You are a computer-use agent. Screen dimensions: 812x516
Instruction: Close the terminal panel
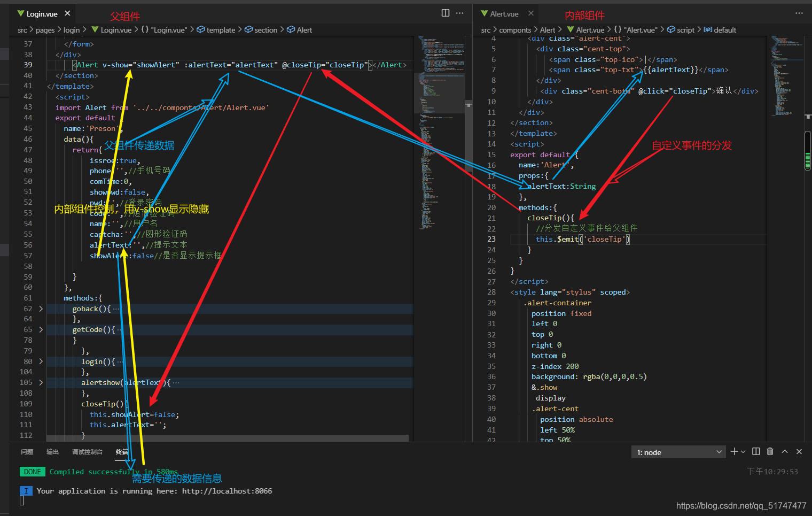pos(799,452)
